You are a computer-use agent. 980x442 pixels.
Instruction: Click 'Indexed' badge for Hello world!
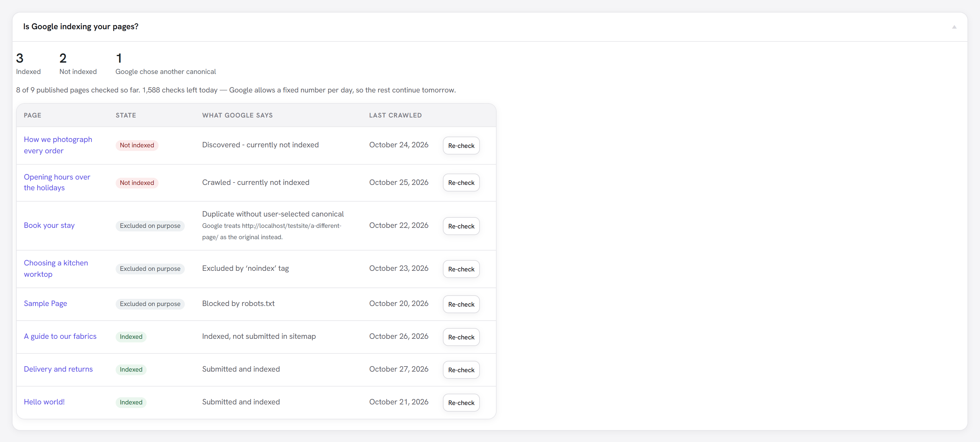click(x=131, y=402)
